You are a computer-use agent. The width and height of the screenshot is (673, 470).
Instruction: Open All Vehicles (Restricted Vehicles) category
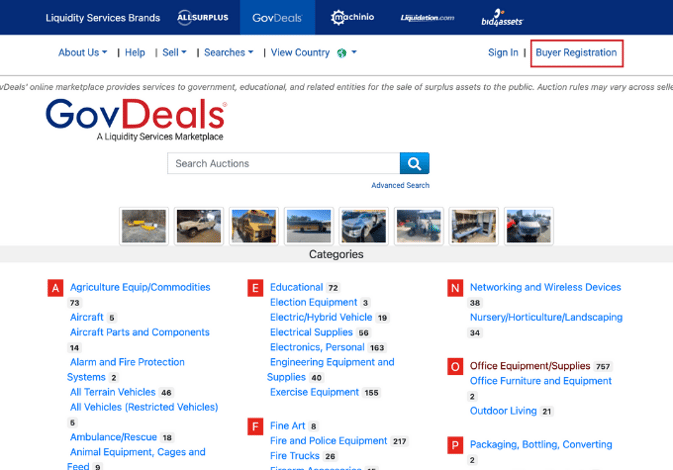click(144, 407)
